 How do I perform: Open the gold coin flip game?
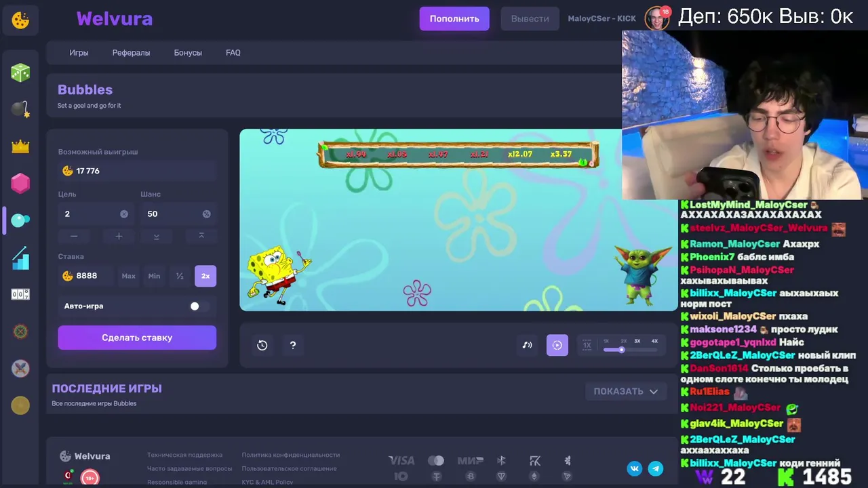point(20,405)
